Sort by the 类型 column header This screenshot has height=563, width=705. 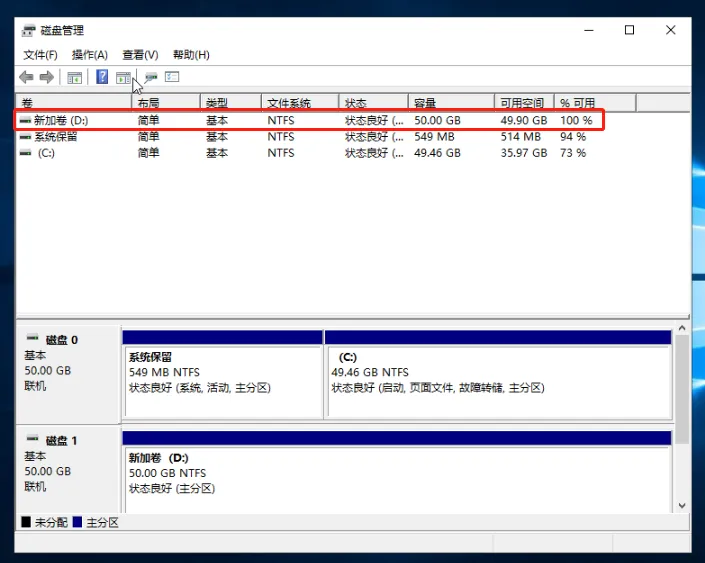point(231,103)
